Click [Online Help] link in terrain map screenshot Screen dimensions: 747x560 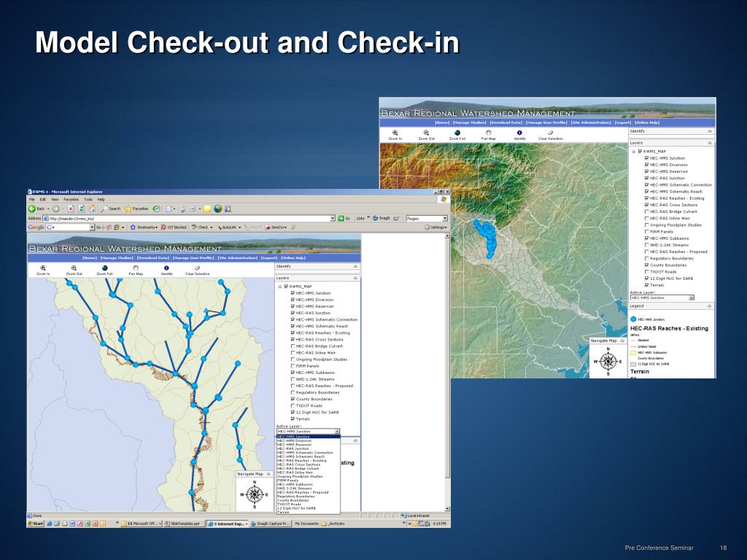click(647, 122)
